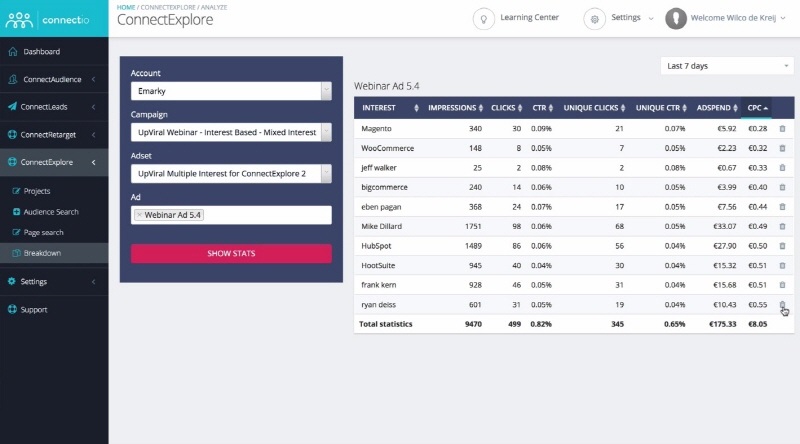Delete the jeff walker row
The width and height of the screenshot is (800, 444).
782,168
